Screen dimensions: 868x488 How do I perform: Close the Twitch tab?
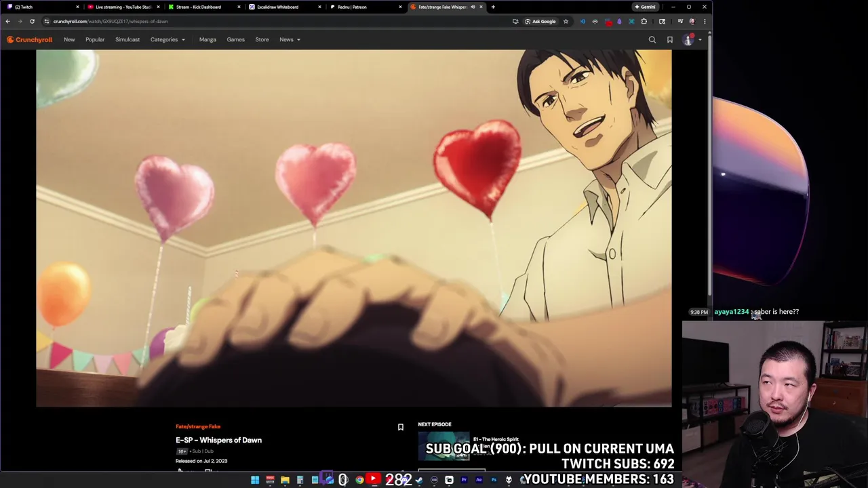tap(77, 7)
